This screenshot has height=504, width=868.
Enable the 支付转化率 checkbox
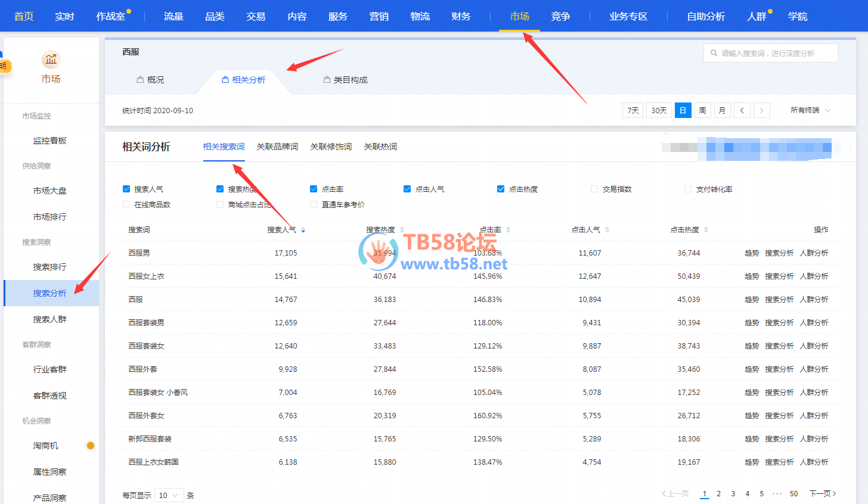(688, 189)
